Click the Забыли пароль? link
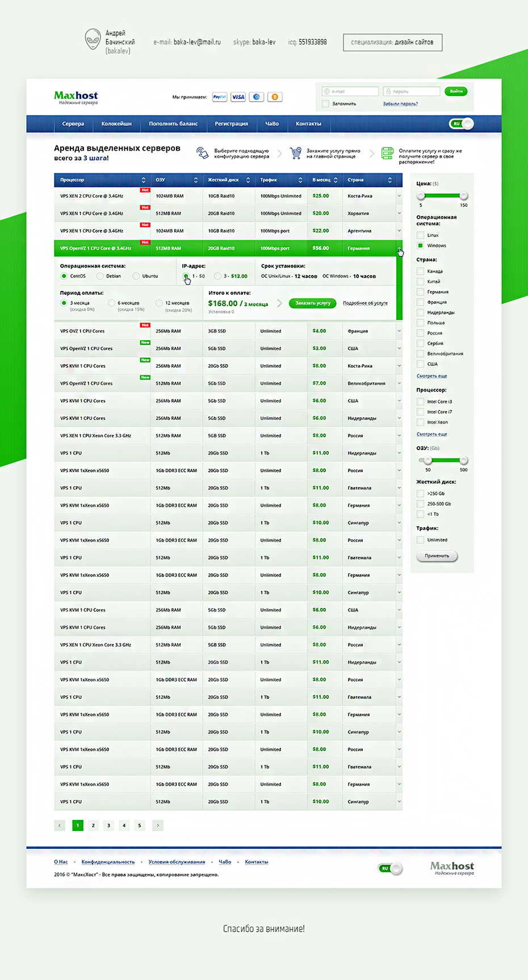Viewport: 528px width, 980px height. click(400, 104)
